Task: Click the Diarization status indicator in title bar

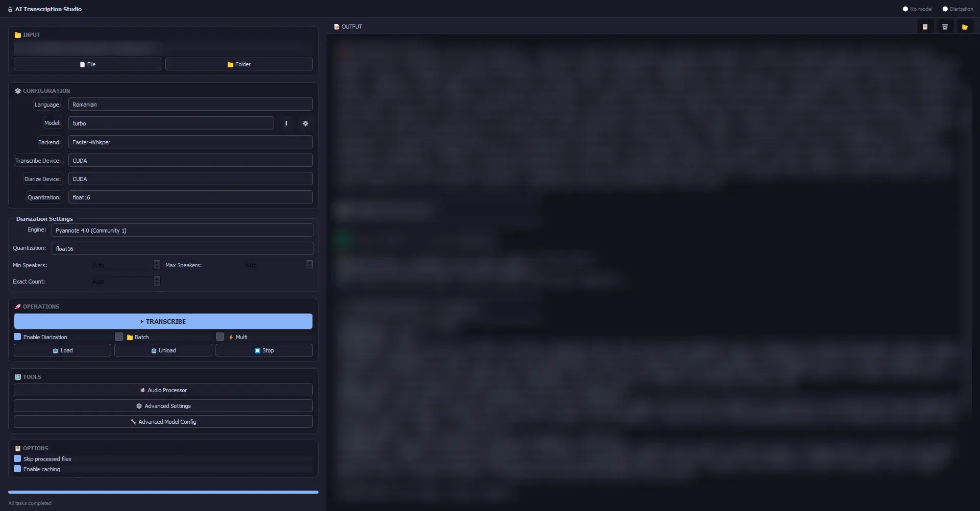Action: point(958,9)
